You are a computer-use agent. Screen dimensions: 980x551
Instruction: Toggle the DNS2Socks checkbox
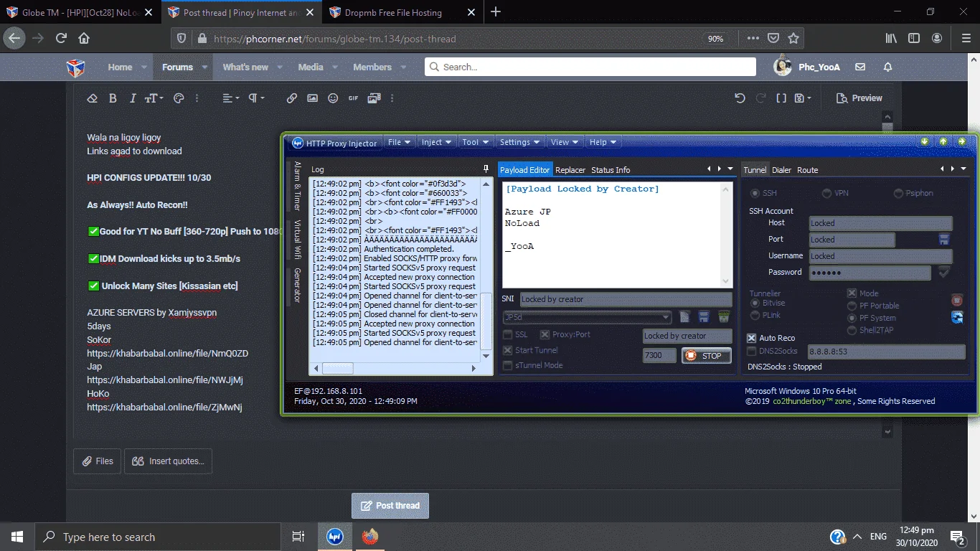(752, 351)
